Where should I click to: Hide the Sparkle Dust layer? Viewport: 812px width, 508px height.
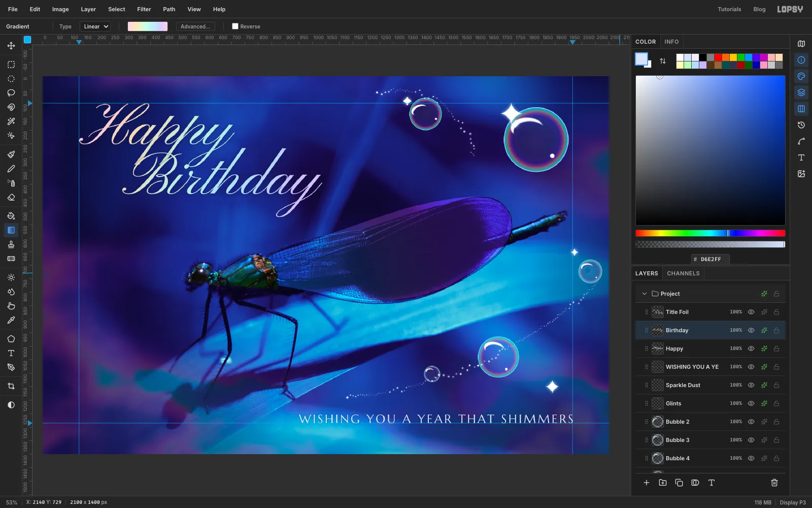751,385
